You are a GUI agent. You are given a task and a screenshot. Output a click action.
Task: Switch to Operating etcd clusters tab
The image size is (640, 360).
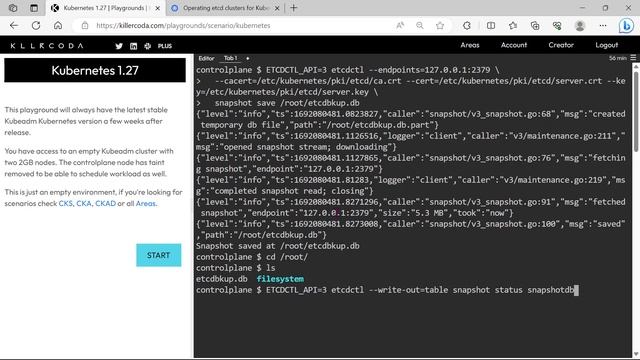click(224, 8)
